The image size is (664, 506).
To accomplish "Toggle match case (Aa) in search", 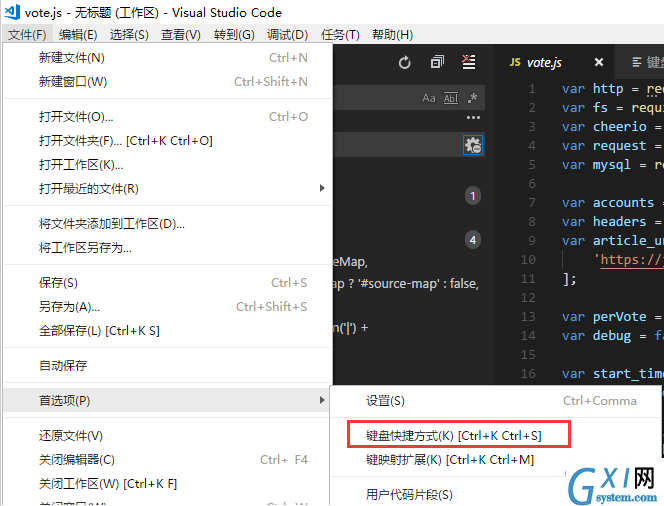I will click(429, 98).
